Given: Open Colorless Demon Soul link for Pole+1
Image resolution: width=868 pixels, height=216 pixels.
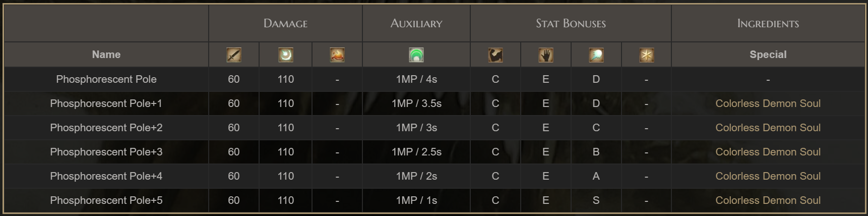Looking at the screenshot, I should coord(768,103).
